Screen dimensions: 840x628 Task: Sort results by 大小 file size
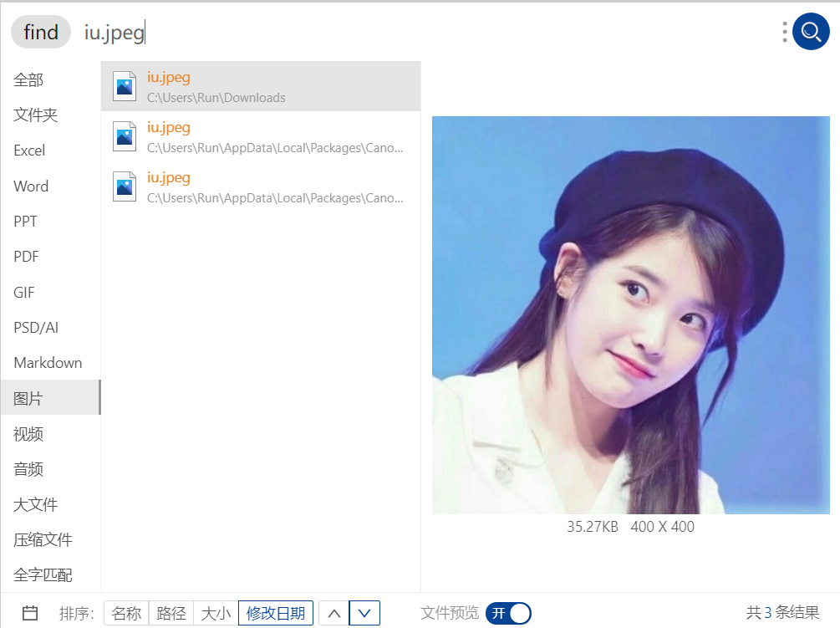[x=216, y=613]
